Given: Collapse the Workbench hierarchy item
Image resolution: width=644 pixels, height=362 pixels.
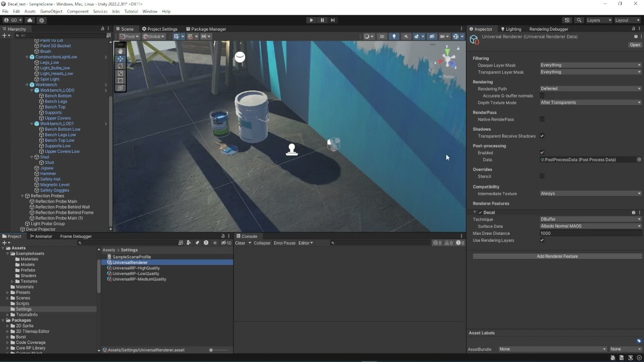Looking at the screenshot, I should tap(27, 85).
